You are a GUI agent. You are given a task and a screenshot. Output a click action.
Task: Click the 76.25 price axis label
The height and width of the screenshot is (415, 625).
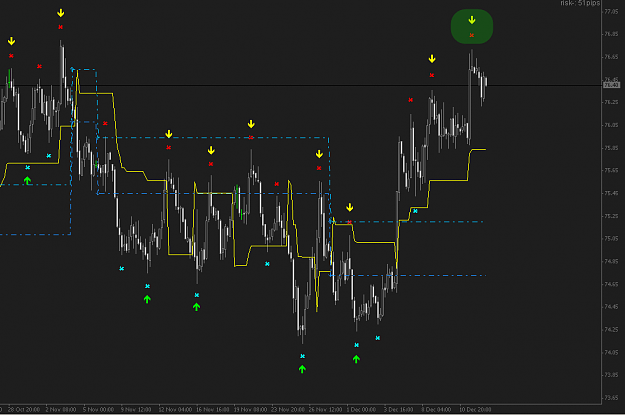coord(611,102)
